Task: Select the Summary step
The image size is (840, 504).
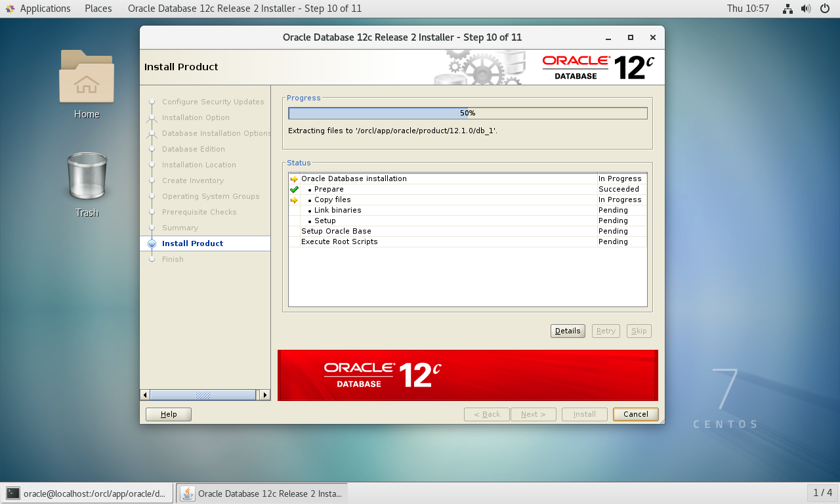Action: pos(180,228)
